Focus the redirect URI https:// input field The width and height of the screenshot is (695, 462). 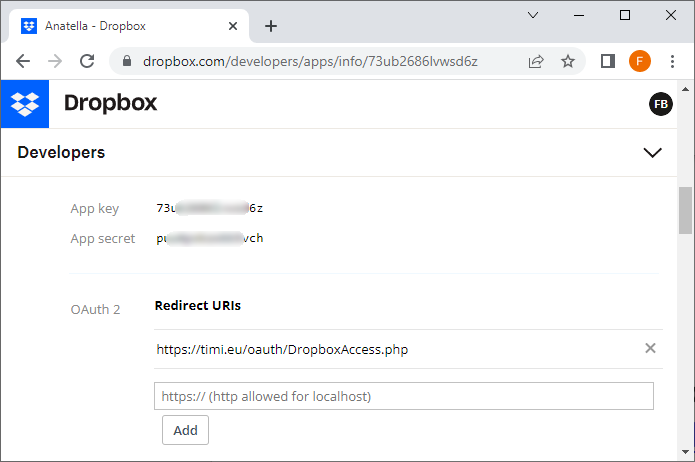click(x=404, y=396)
